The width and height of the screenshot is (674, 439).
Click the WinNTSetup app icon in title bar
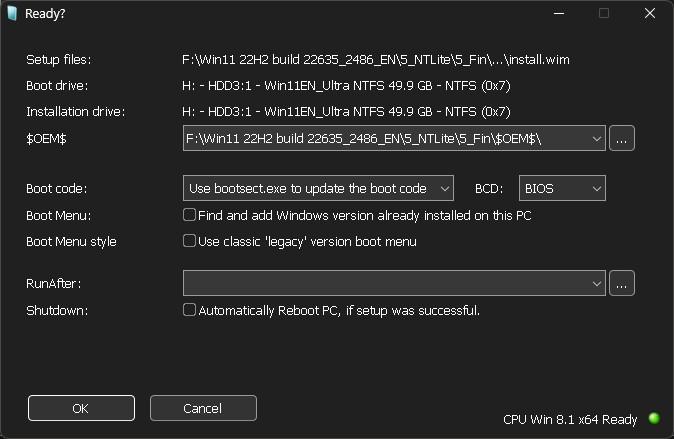[12, 13]
